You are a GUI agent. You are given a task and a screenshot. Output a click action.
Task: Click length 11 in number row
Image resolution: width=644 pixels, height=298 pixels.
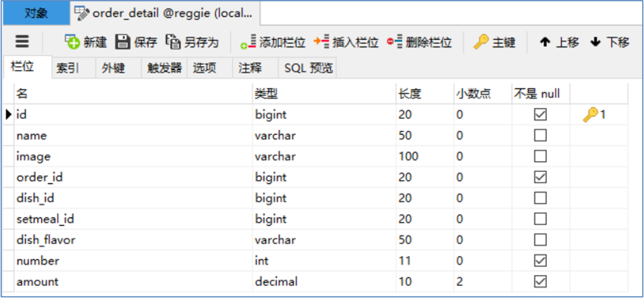pos(425,260)
